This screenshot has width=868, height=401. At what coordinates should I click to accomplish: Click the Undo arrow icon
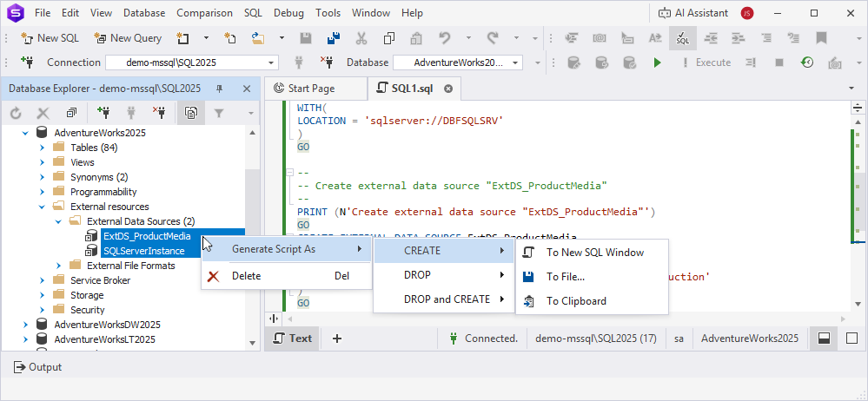[x=445, y=38]
